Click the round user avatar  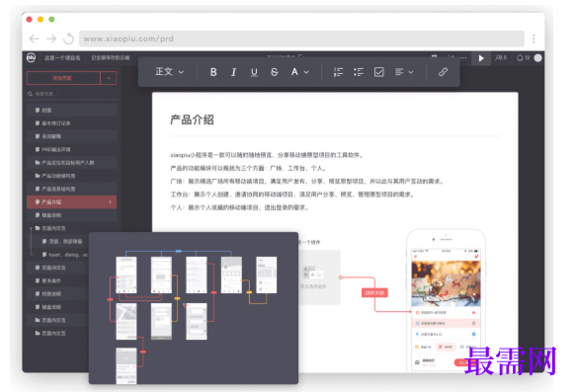538,58
